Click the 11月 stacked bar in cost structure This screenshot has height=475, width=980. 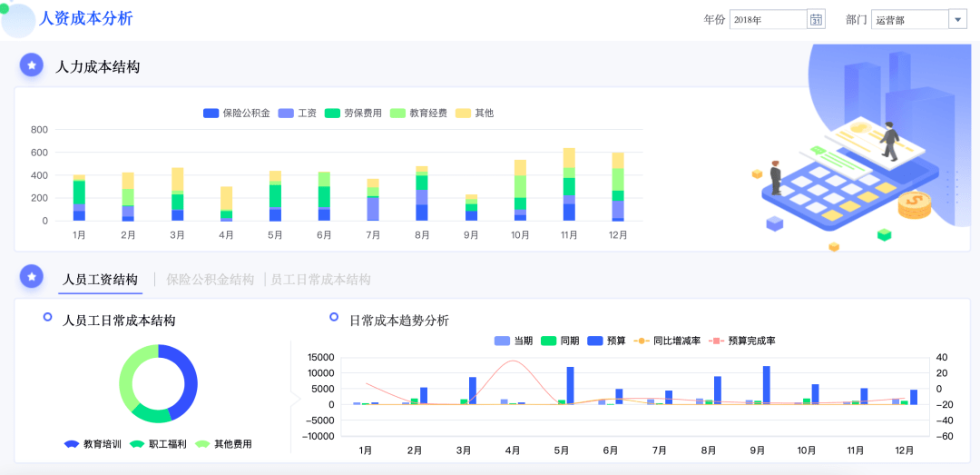(x=569, y=184)
